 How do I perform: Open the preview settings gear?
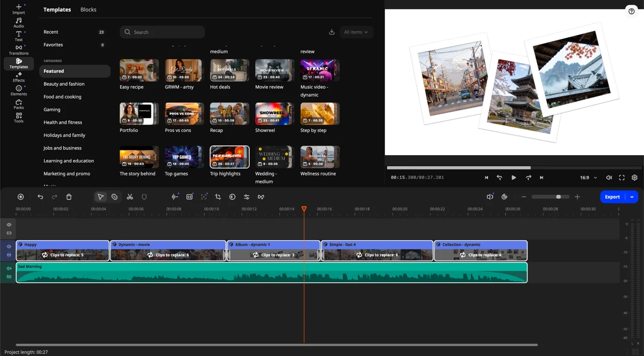pyautogui.click(x=634, y=178)
